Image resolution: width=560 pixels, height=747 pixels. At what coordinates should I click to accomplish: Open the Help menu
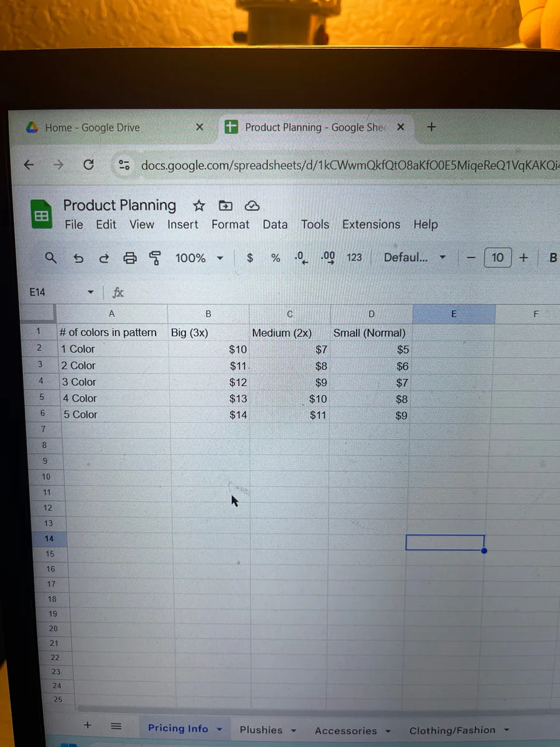[x=426, y=225]
